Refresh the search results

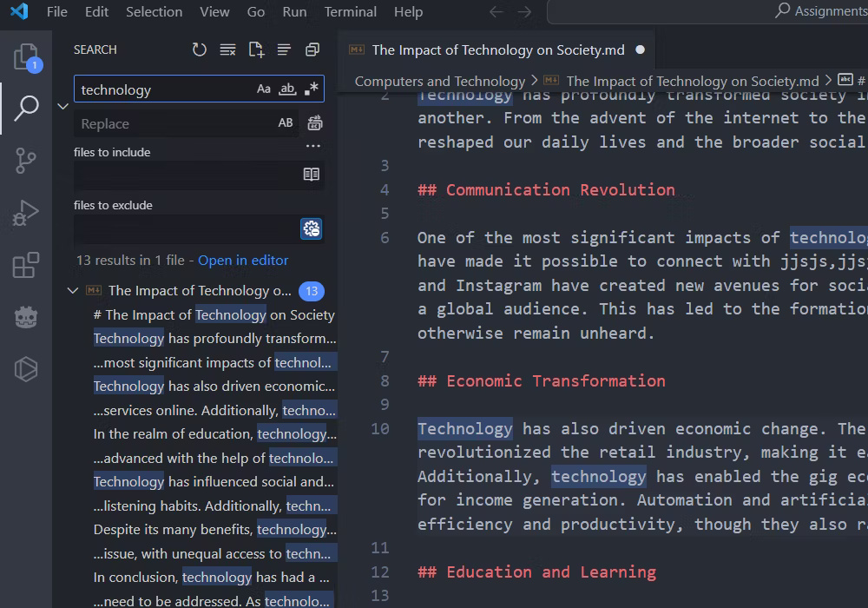(x=199, y=50)
